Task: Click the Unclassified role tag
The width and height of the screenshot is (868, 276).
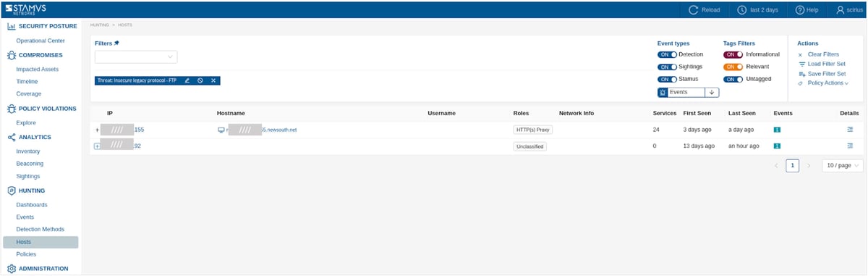Action: coord(529,146)
